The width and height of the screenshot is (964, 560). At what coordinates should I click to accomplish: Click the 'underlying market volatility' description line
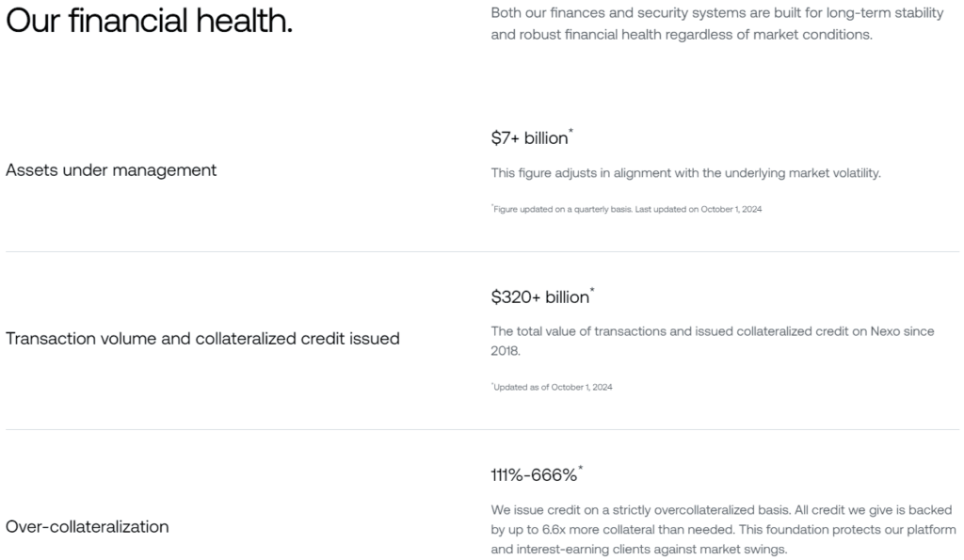click(685, 173)
